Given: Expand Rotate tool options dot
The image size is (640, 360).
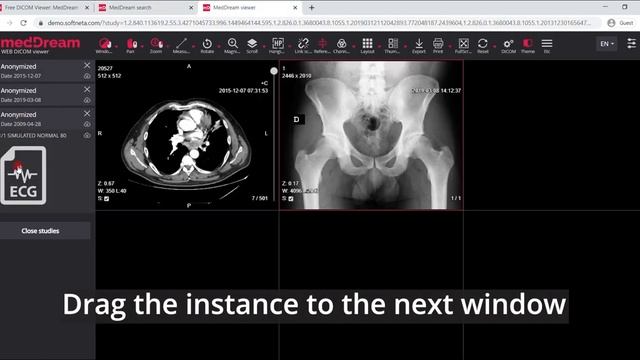Looking at the screenshot, I should coord(219,46).
